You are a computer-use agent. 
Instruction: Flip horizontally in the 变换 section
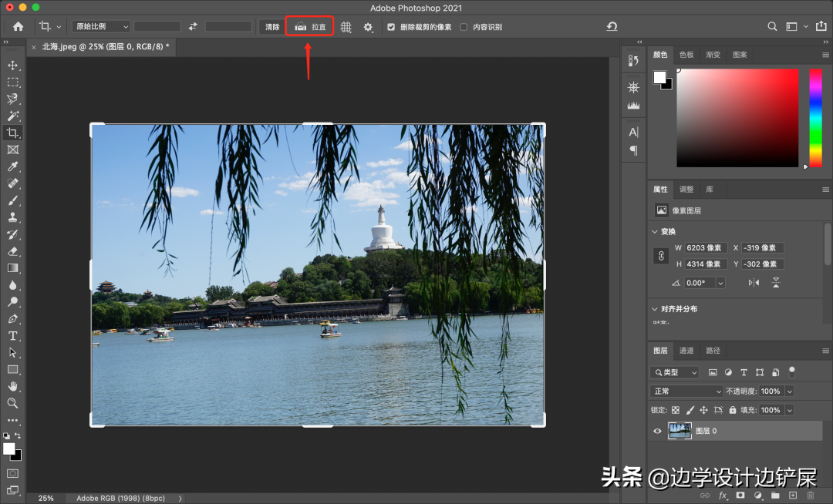[754, 283]
